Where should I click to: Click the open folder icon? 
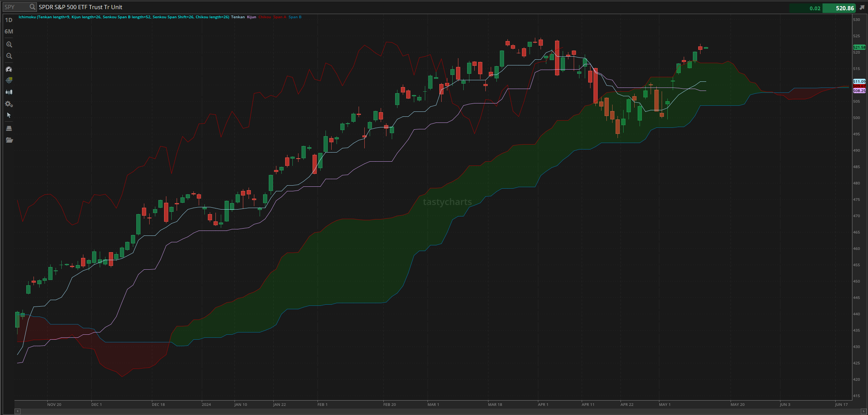pyautogui.click(x=9, y=140)
